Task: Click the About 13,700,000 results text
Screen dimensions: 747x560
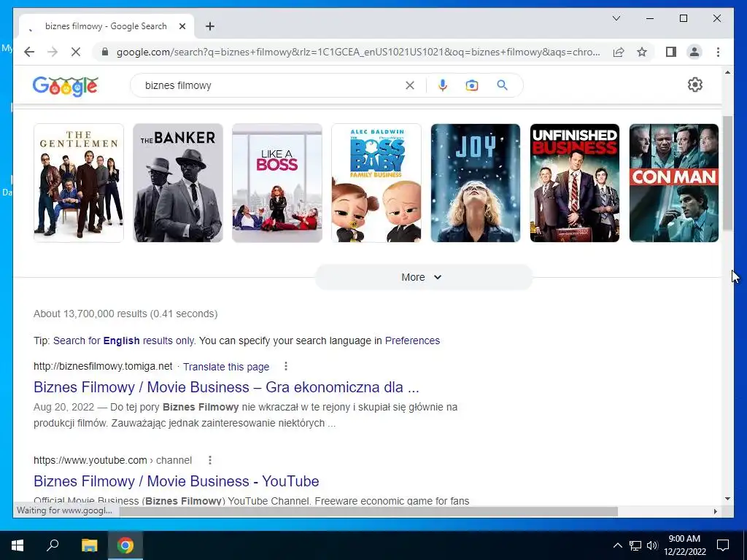Action: pyautogui.click(x=125, y=314)
